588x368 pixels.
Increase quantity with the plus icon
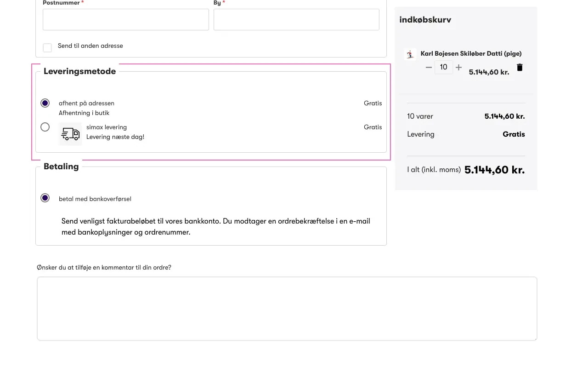[x=458, y=68]
